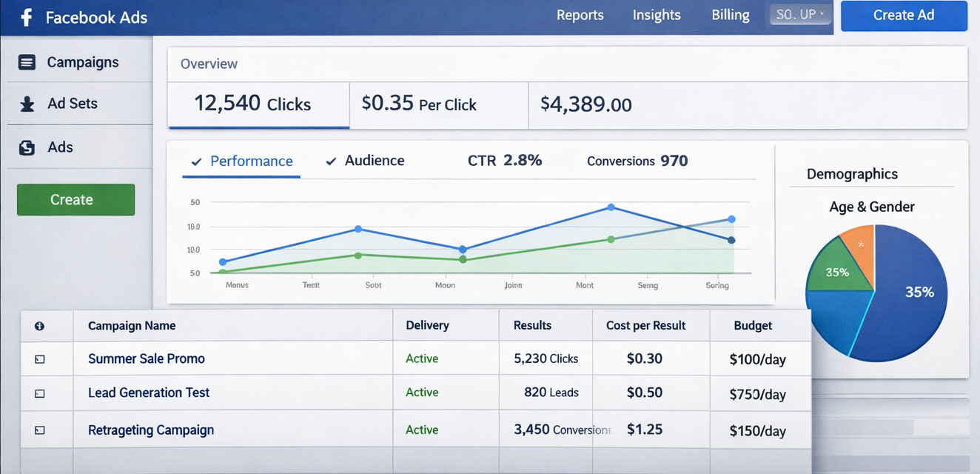The image size is (980, 474).
Task: Select checkbox for Retrageting Campaign row
Action: (40, 430)
